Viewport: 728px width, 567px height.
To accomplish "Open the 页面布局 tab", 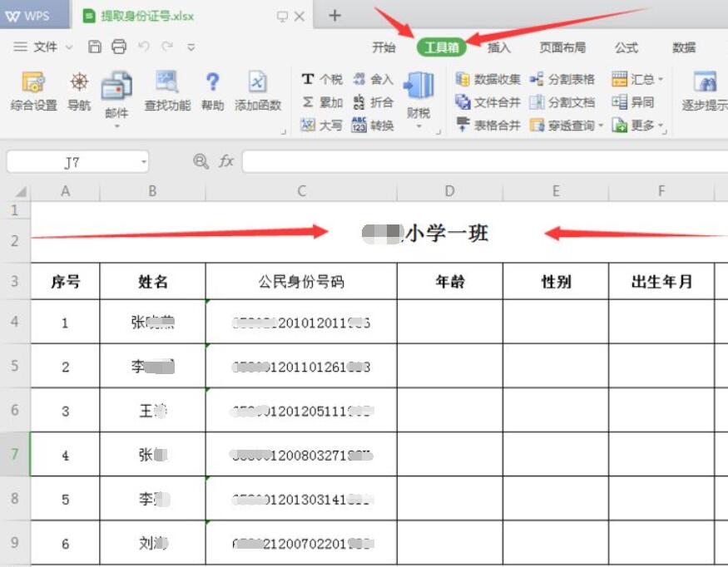I will [x=562, y=47].
